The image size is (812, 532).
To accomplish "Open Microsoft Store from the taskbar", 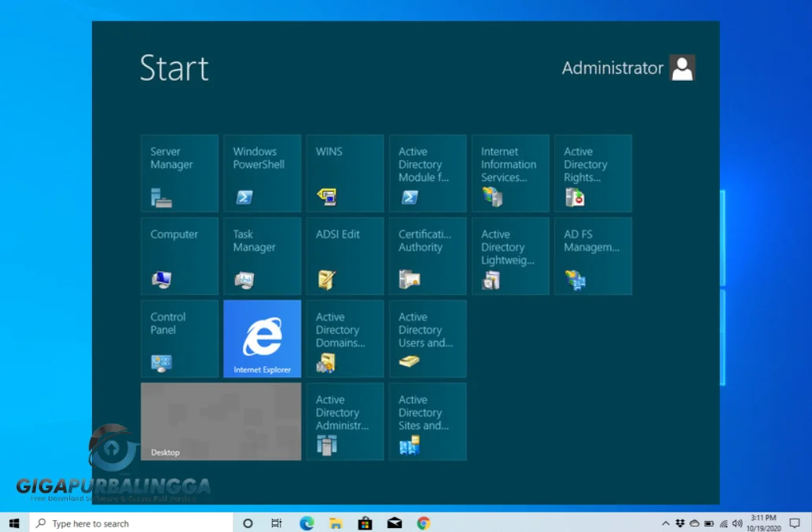I will [x=365, y=523].
